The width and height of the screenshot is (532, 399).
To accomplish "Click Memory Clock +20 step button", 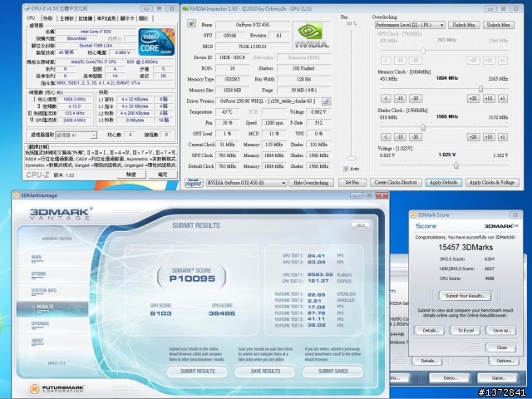I will 473,98.
